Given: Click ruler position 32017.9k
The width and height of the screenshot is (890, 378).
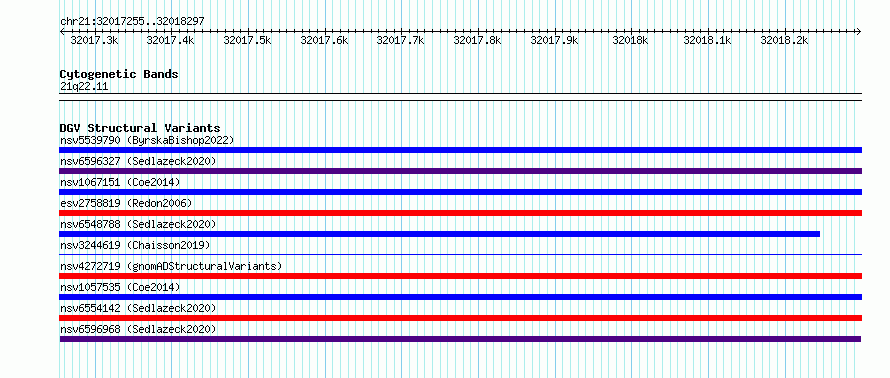Looking at the screenshot, I should tap(554, 40).
